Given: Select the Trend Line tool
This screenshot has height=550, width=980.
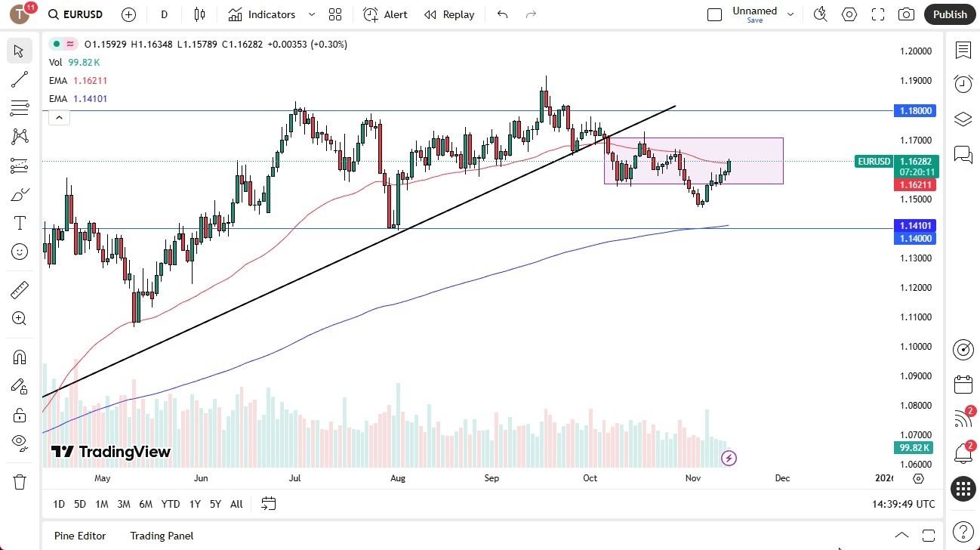Looking at the screenshot, I should [x=19, y=79].
